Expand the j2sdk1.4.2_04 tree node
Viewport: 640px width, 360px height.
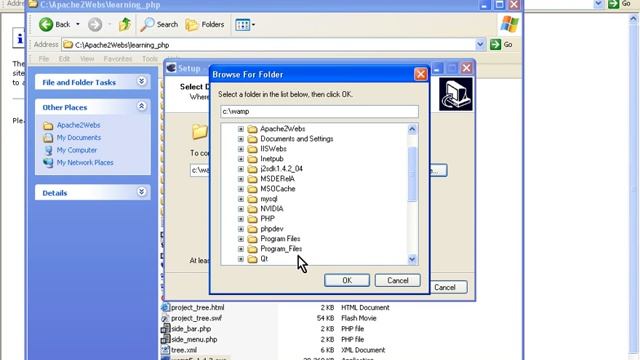241,169
